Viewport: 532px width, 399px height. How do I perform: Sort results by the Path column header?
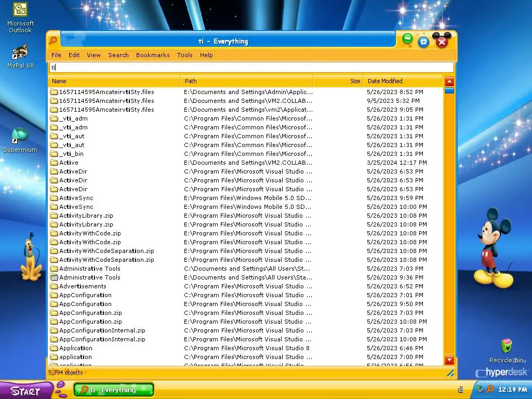coord(247,81)
